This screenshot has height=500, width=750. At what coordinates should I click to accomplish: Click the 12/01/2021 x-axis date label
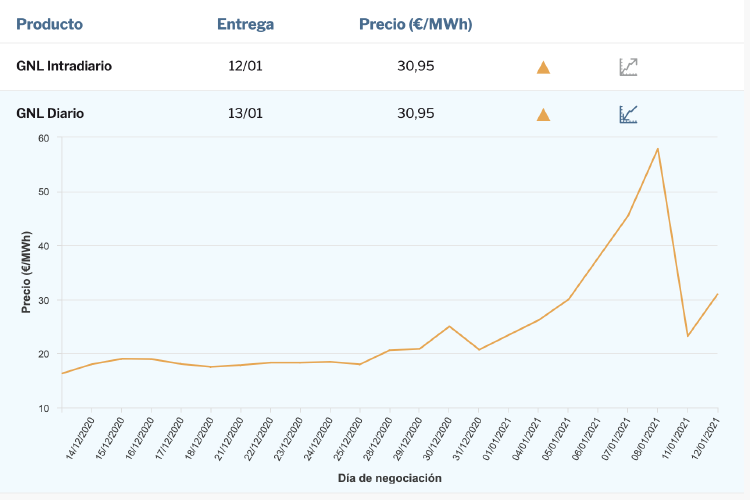(705, 437)
